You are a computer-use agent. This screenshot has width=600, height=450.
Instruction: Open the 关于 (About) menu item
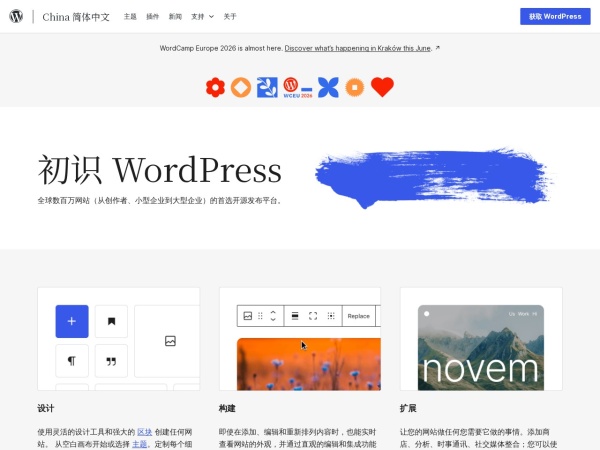point(230,16)
